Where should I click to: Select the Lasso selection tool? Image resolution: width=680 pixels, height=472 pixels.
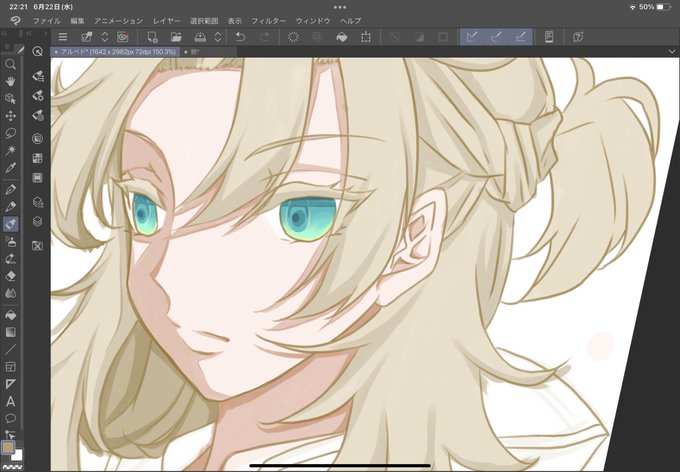10,133
